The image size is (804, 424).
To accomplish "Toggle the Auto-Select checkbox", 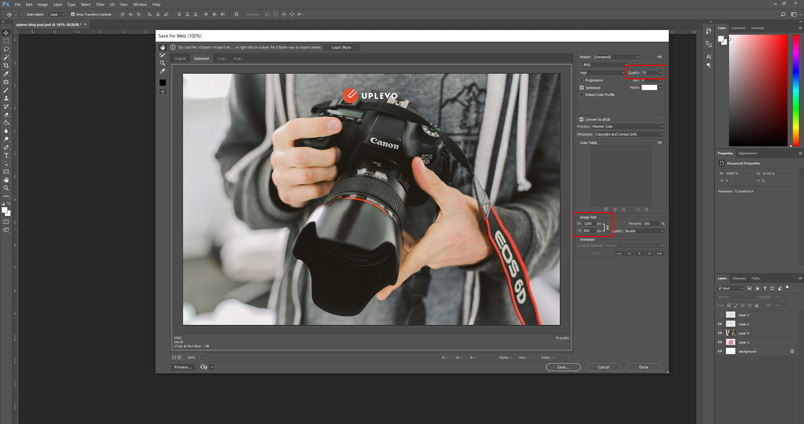I will coord(24,14).
